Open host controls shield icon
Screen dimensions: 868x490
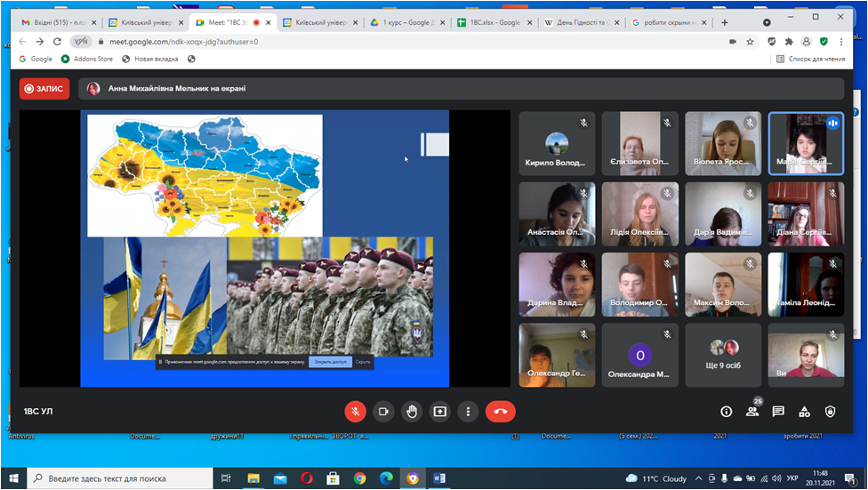coord(830,412)
